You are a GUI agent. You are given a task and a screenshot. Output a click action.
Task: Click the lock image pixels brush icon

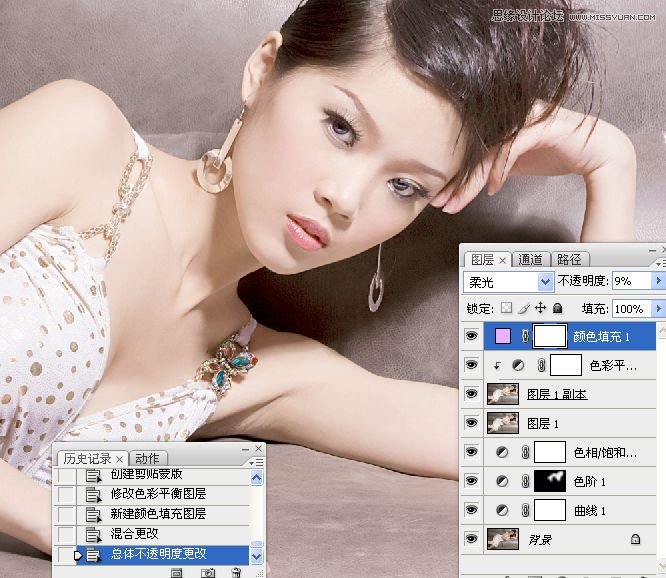524,309
